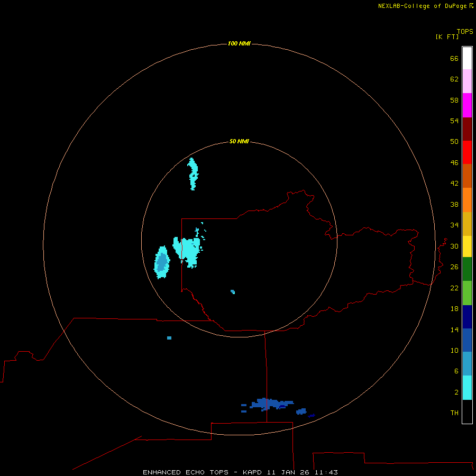The width and height of the screenshot is (476, 476).
Task: Click the 62 legend value label
Action: click(454, 79)
